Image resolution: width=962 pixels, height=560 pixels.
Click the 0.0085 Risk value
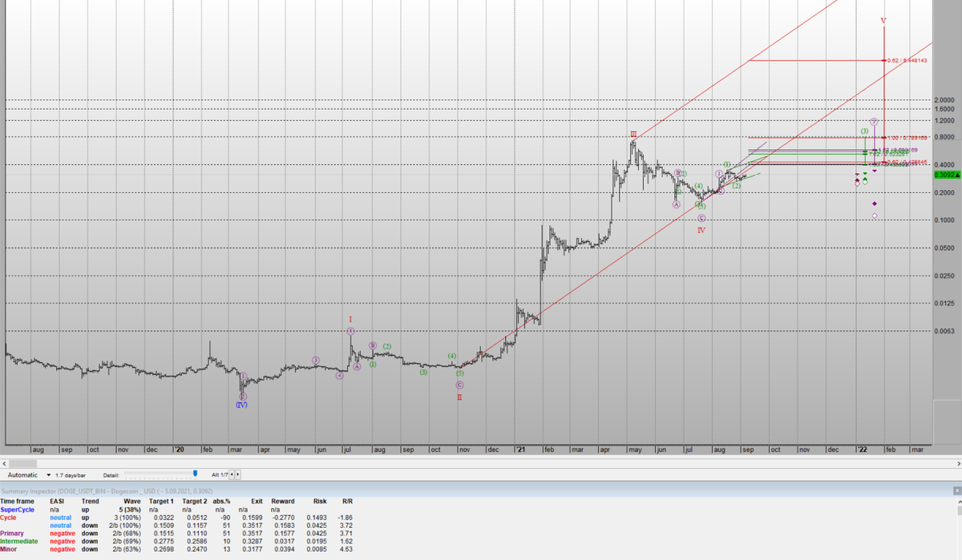click(317, 549)
